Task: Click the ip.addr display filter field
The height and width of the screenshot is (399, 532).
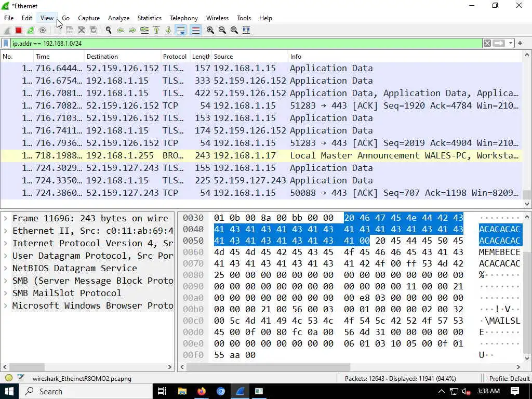Action: pos(246,44)
